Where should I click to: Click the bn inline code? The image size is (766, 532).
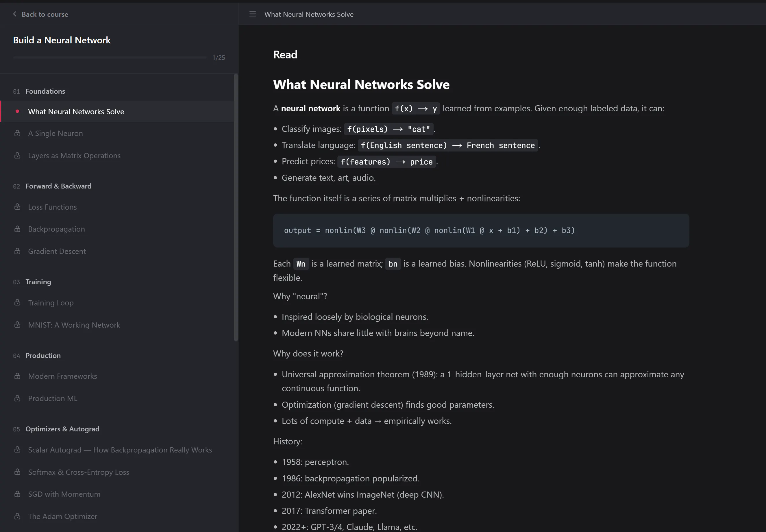point(393,264)
